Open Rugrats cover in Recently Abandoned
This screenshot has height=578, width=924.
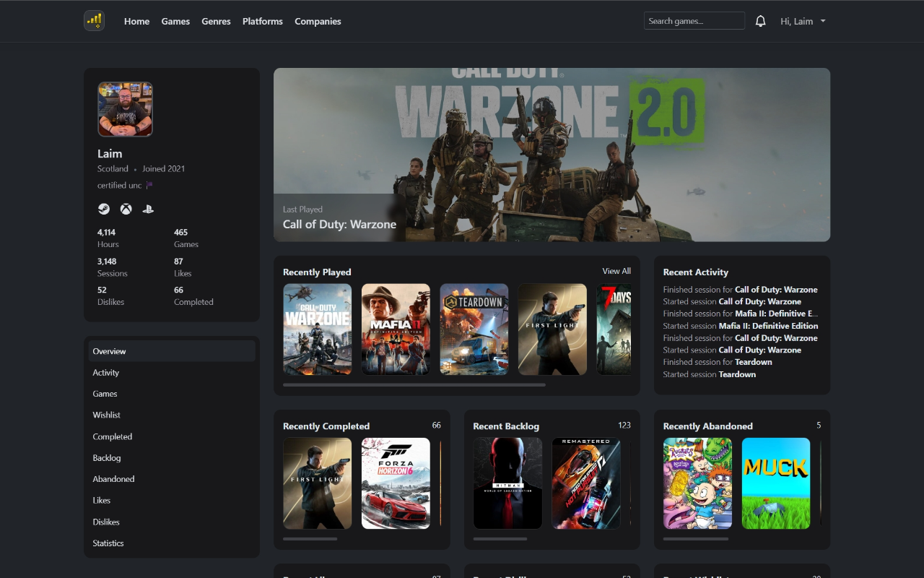697,483
